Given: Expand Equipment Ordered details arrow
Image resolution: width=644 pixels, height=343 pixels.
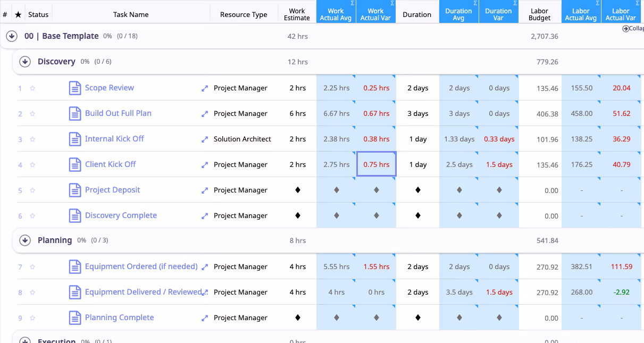Looking at the screenshot, I should pyautogui.click(x=204, y=267).
